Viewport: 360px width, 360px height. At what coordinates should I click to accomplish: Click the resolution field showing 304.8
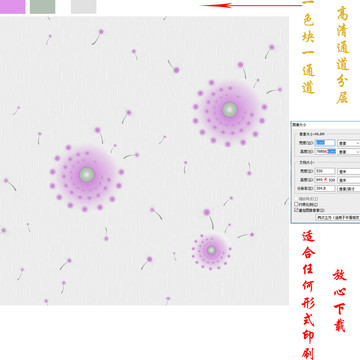[x=325, y=188]
